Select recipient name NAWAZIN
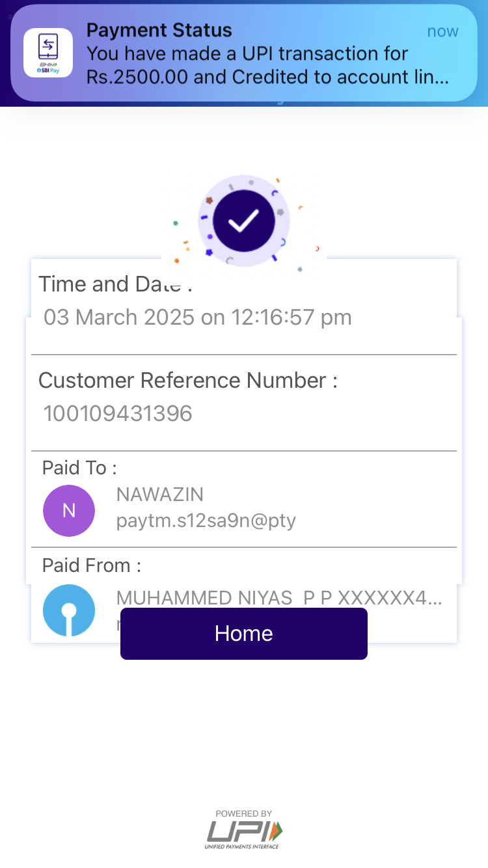The image size is (488, 868). [160, 495]
